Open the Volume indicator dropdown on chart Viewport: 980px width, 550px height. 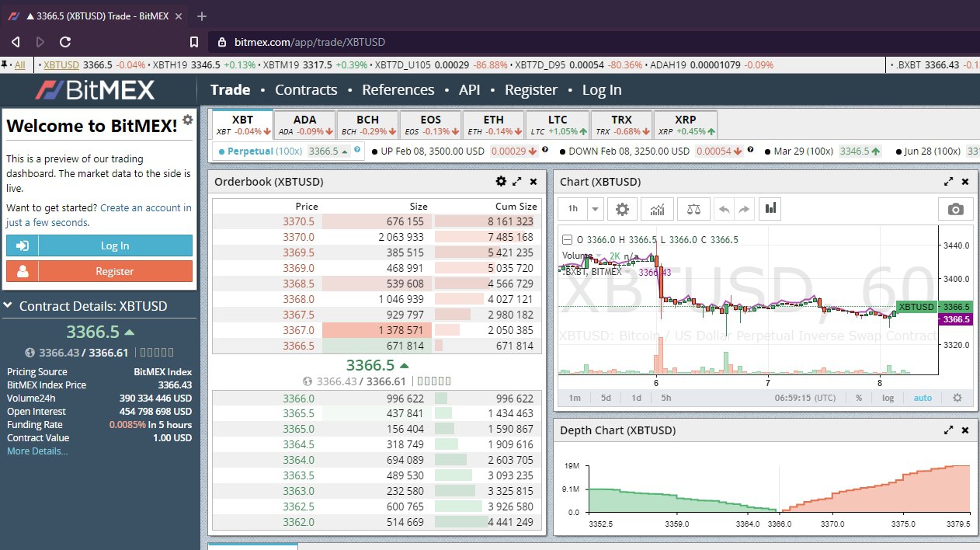click(599, 256)
